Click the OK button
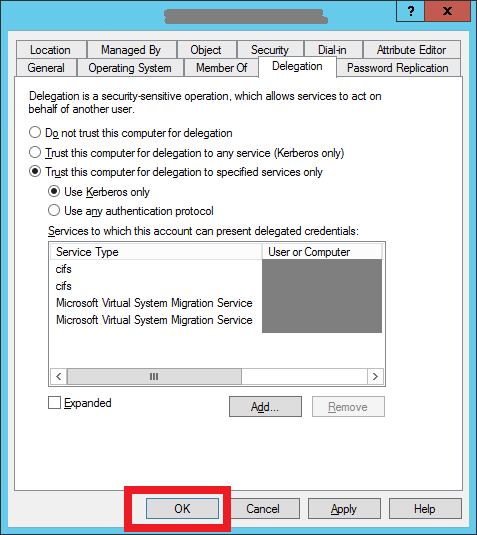The image size is (477, 535). point(182,509)
